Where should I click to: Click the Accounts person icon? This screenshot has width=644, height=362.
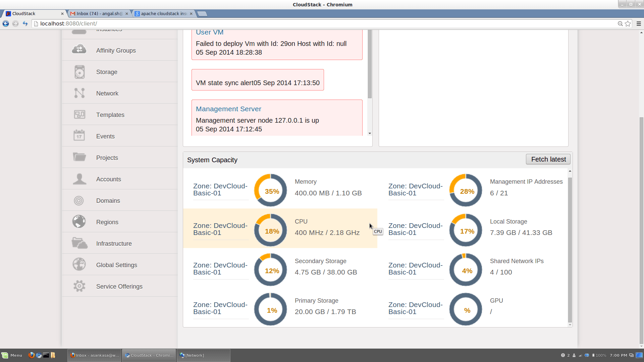pos(79,179)
